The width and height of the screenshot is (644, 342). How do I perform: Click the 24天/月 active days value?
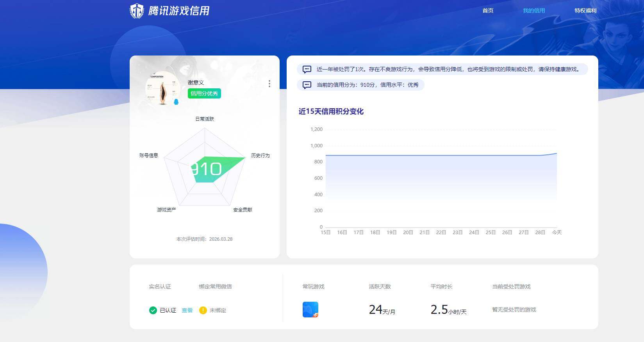pos(382,310)
